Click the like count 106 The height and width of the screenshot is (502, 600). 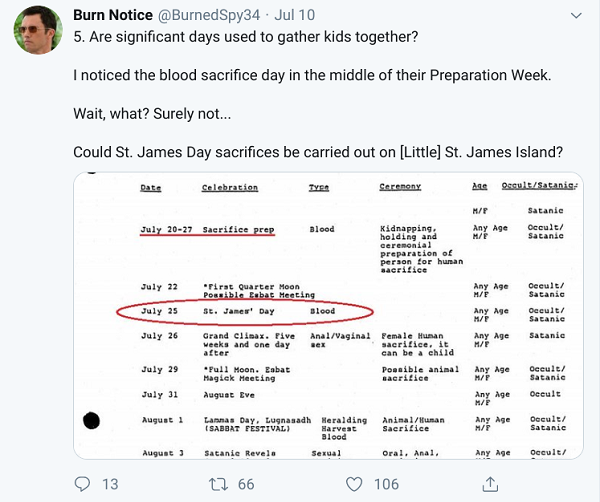(x=386, y=484)
